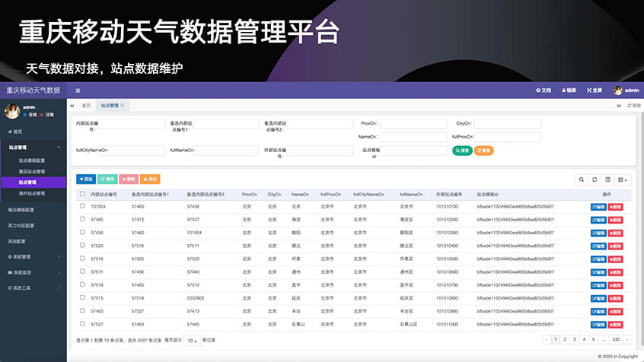
Task: Switch to the 首页 tab
Action: click(x=85, y=106)
